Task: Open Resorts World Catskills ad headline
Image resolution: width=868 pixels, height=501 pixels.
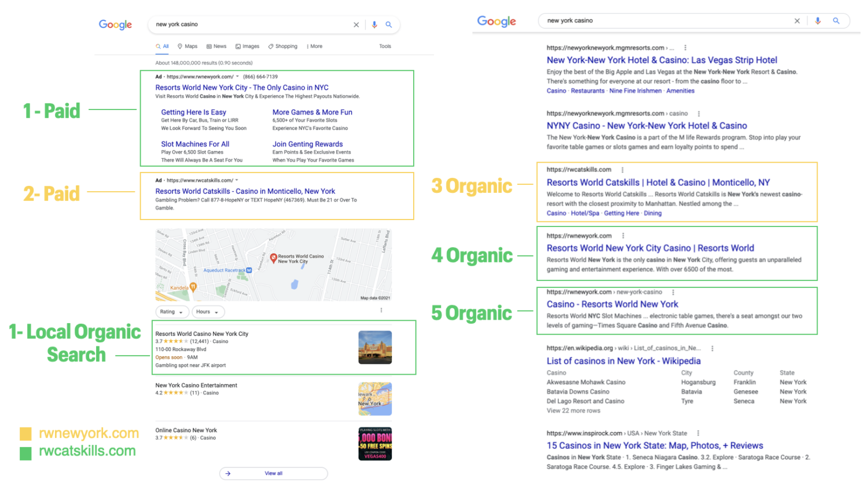Action: 245,191
